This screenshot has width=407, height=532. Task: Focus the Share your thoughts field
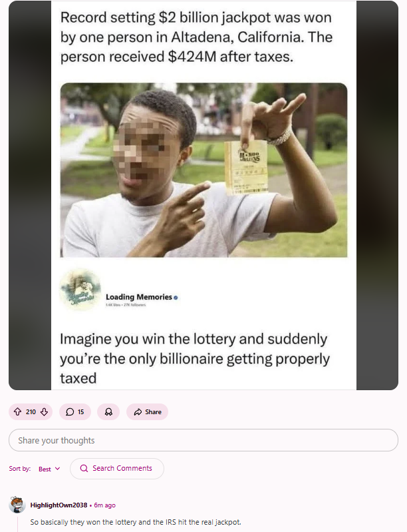pyautogui.click(x=203, y=440)
